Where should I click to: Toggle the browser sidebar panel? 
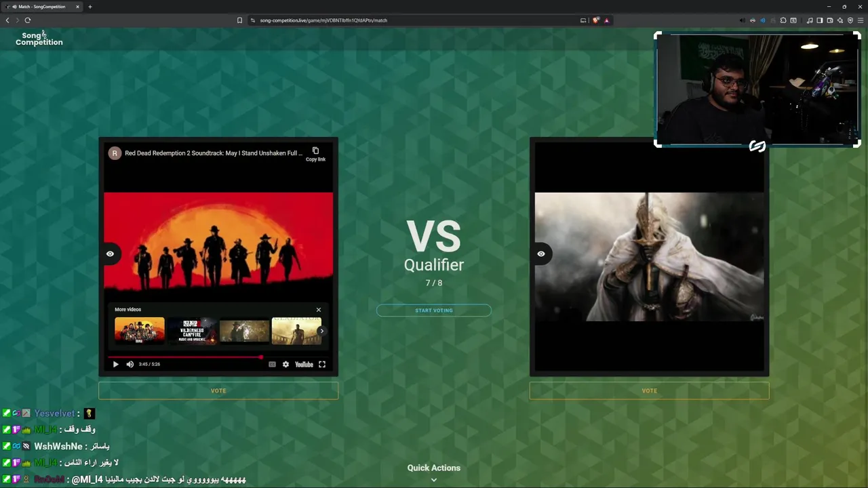(819, 20)
